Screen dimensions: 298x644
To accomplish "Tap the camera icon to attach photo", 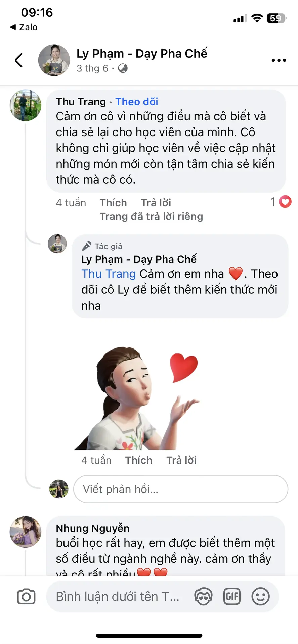I will pyautogui.click(x=26, y=597).
